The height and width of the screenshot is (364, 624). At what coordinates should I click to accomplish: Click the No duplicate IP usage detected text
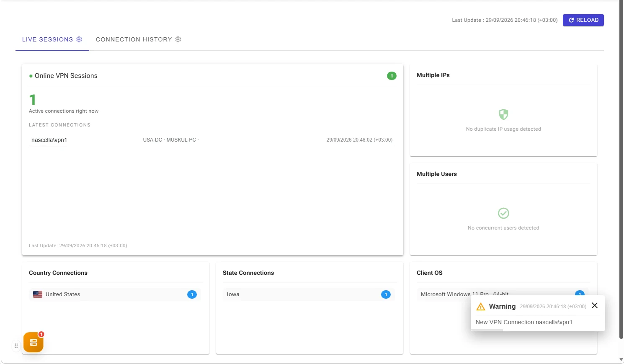point(503,129)
